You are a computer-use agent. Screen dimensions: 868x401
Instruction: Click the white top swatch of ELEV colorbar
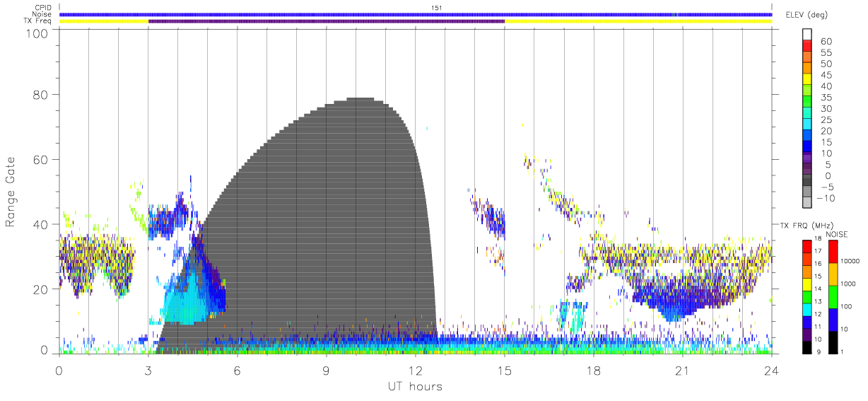(807, 34)
